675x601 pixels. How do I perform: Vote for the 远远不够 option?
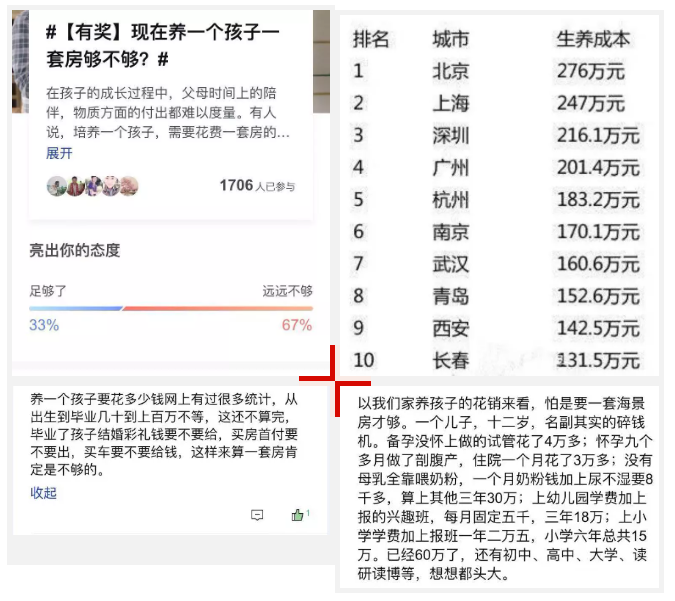(287, 291)
